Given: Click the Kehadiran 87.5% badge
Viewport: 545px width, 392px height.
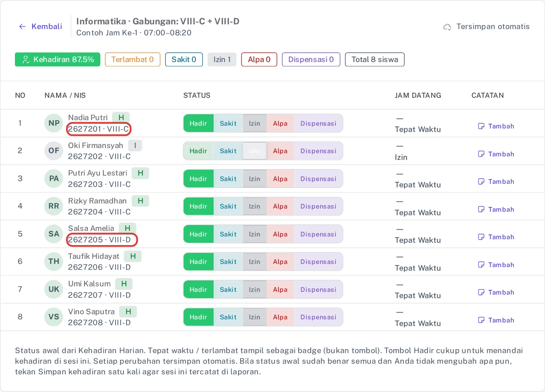Looking at the screenshot, I should (x=57, y=60).
